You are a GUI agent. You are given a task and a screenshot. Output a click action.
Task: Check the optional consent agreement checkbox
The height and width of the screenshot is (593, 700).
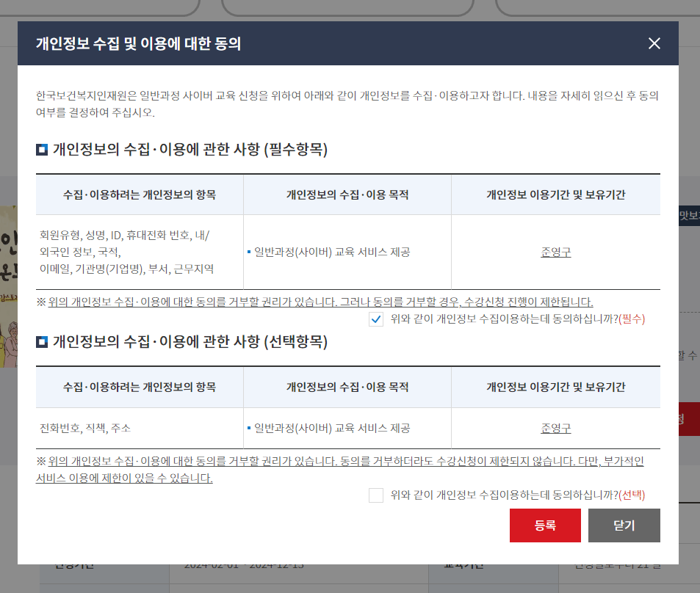coord(375,495)
